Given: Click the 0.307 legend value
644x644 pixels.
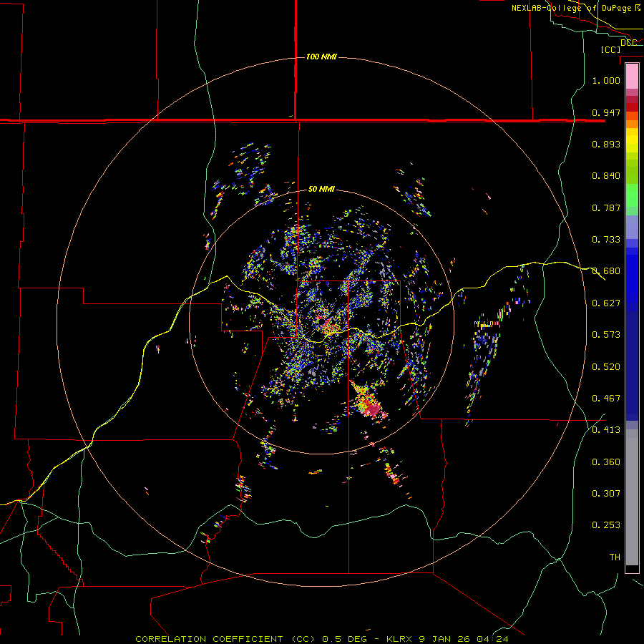Looking at the screenshot, I should [x=606, y=494].
